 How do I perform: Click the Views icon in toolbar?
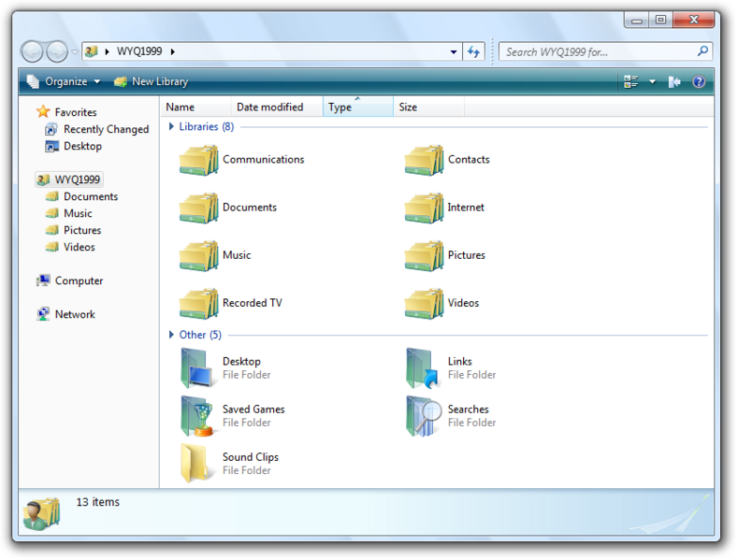coord(631,82)
